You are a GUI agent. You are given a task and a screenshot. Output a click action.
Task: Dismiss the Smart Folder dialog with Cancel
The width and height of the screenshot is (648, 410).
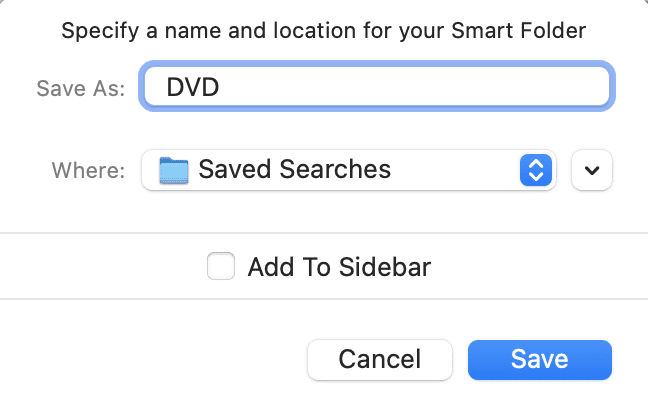click(x=380, y=359)
